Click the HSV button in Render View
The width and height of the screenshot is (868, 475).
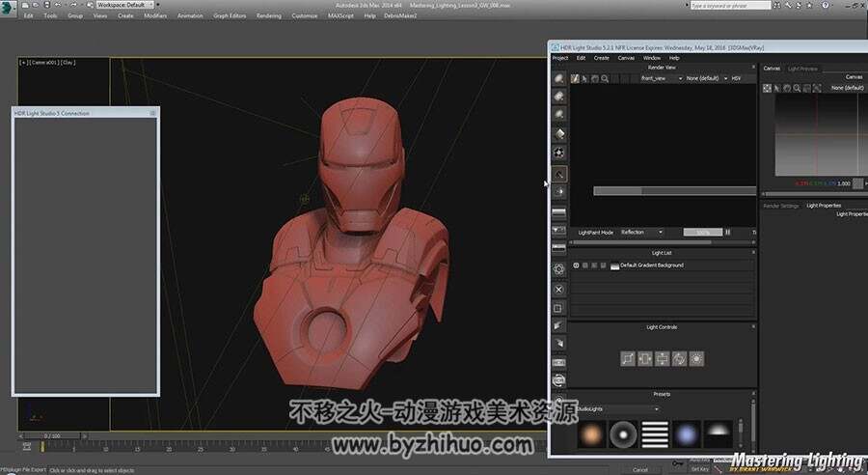pyautogui.click(x=736, y=79)
